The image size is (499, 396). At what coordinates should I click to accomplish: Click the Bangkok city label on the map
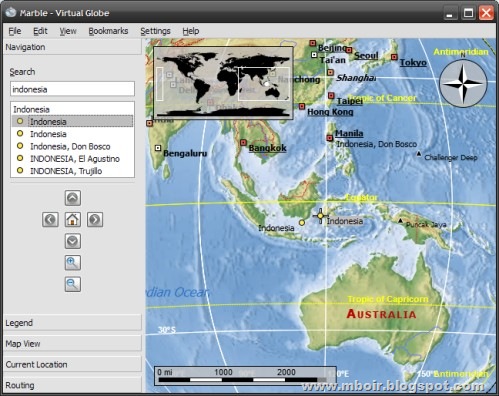pyautogui.click(x=267, y=148)
